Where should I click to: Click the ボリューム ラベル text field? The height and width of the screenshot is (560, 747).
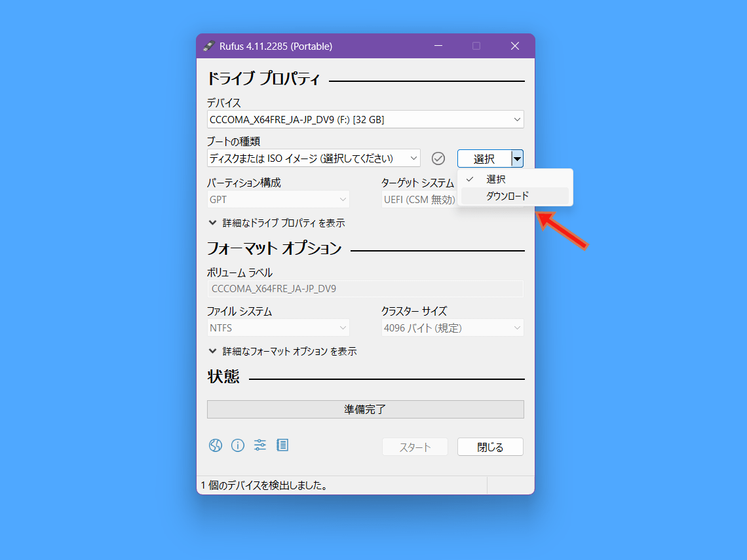[x=365, y=289]
